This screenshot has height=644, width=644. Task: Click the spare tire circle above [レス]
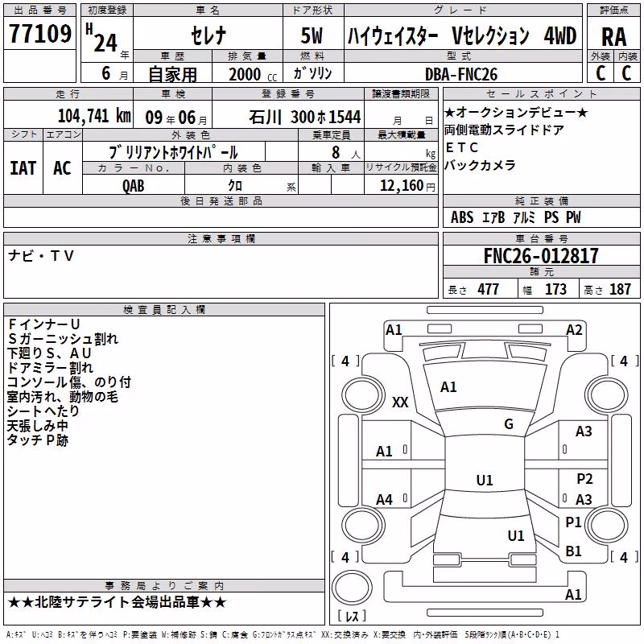coord(352,587)
